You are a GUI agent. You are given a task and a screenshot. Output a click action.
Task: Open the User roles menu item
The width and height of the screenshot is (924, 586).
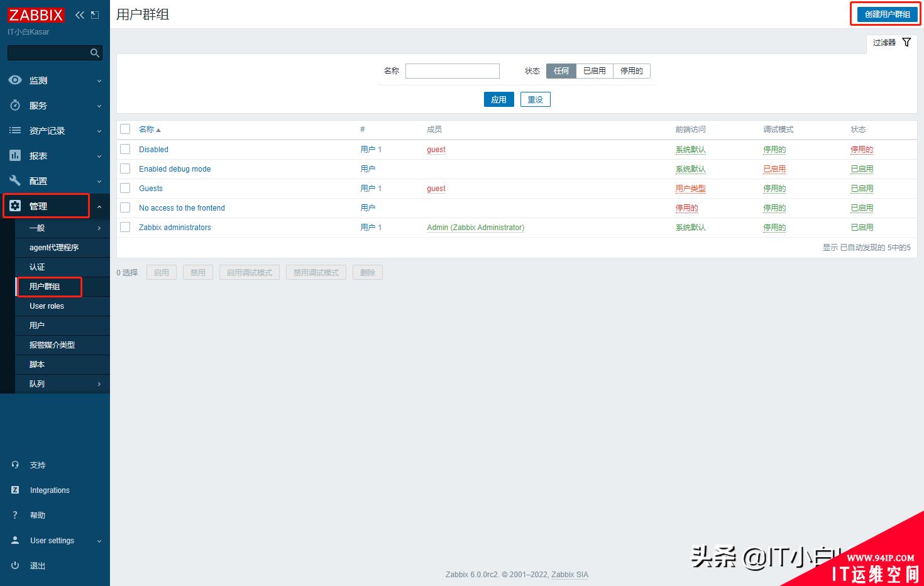click(62, 306)
